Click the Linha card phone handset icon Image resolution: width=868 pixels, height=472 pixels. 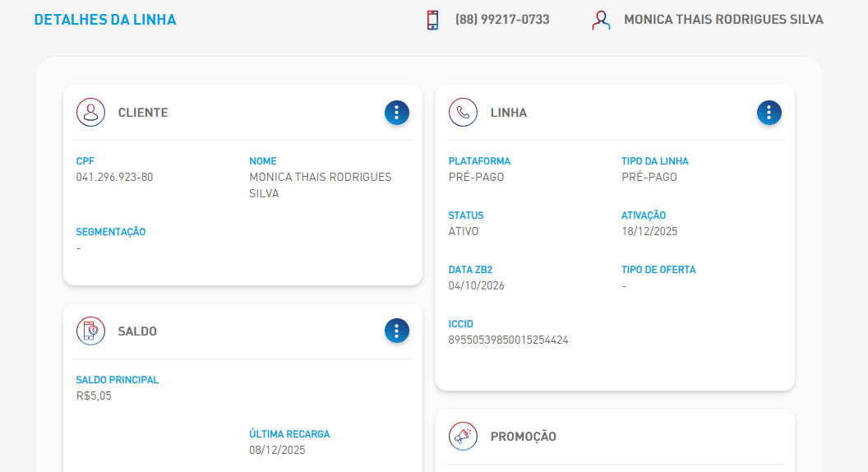tap(463, 113)
